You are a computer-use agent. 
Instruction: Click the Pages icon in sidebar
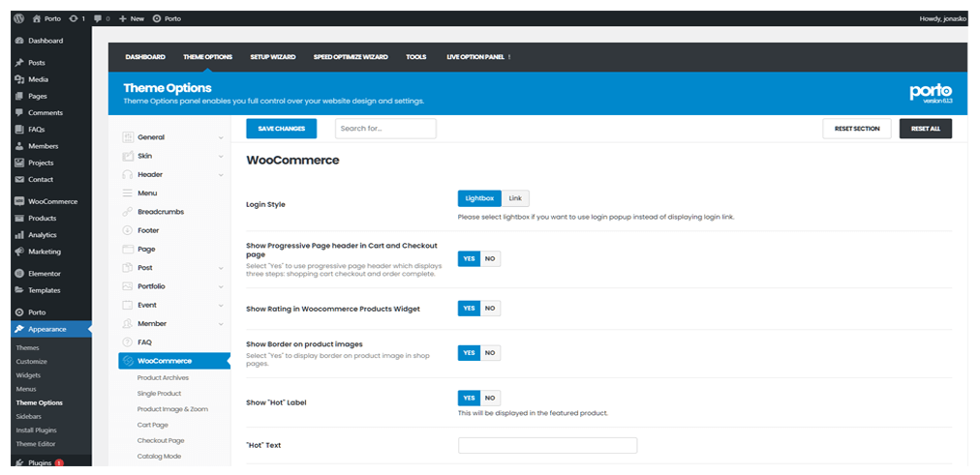19,96
